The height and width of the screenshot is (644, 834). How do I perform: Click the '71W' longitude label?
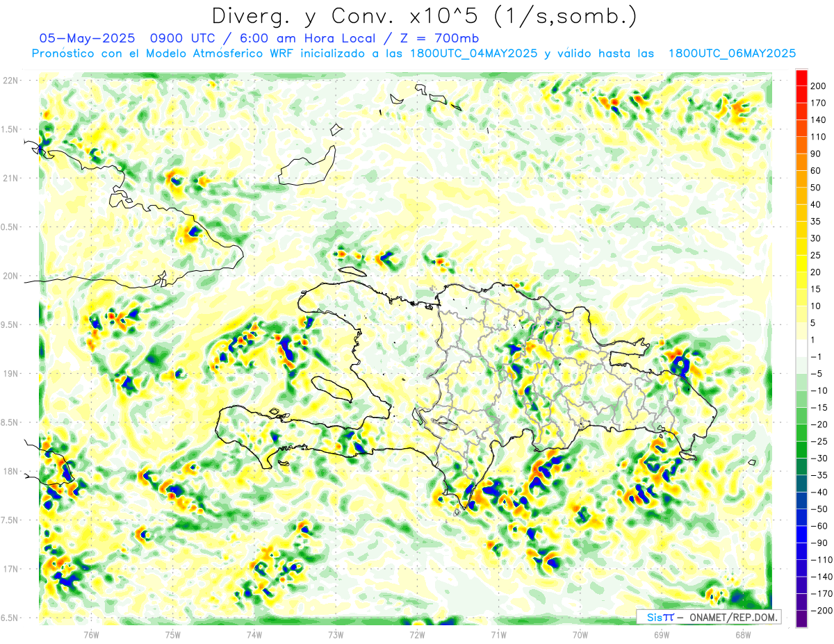(498, 635)
